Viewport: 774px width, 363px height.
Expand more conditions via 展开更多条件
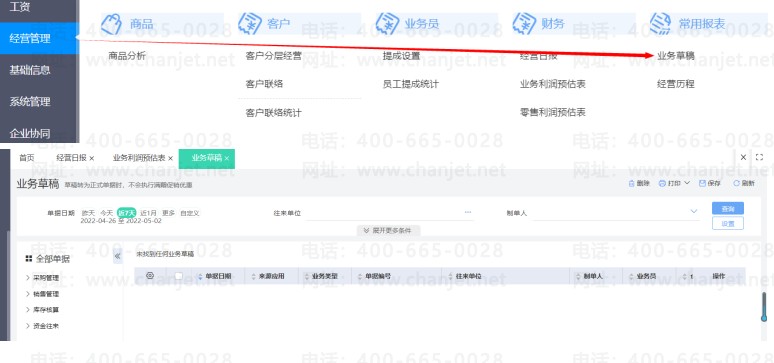(388, 230)
